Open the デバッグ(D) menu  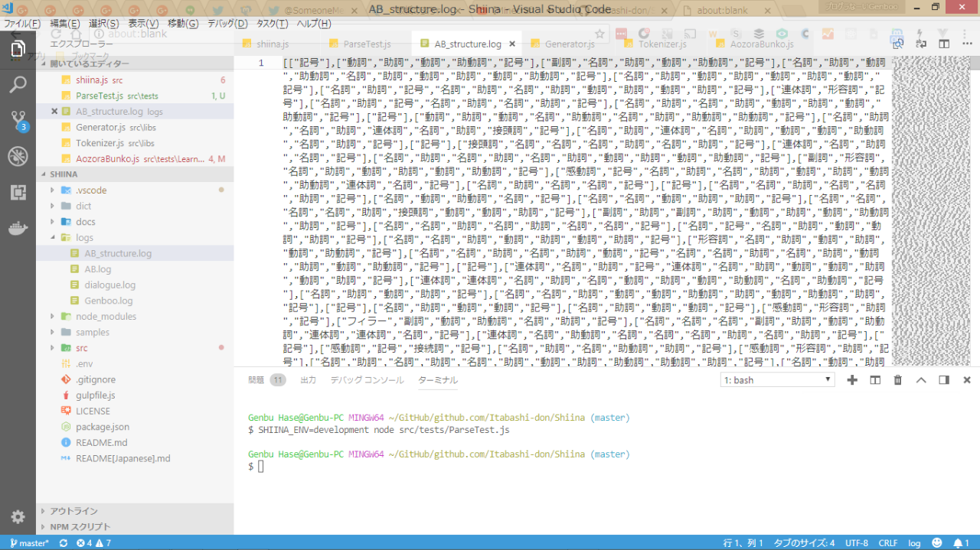pyautogui.click(x=227, y=24)
